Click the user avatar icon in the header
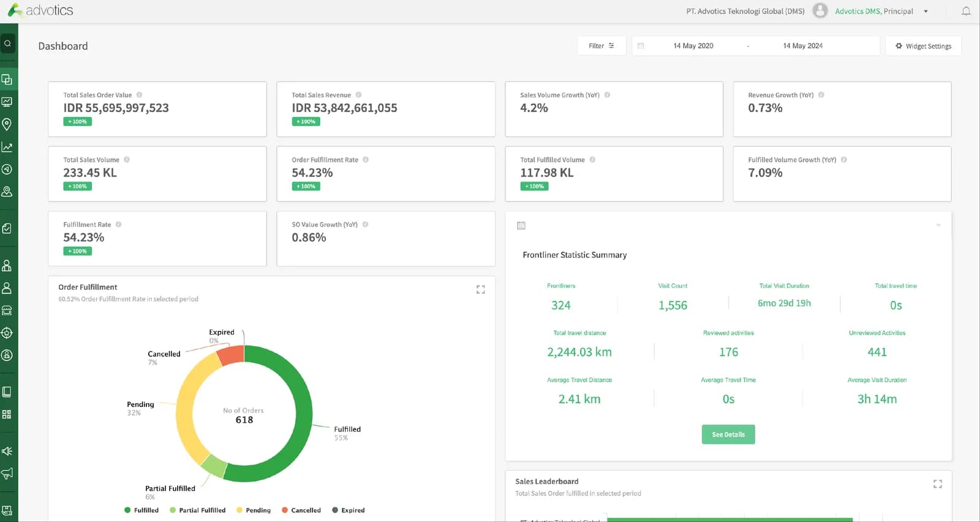 (820, 11)
